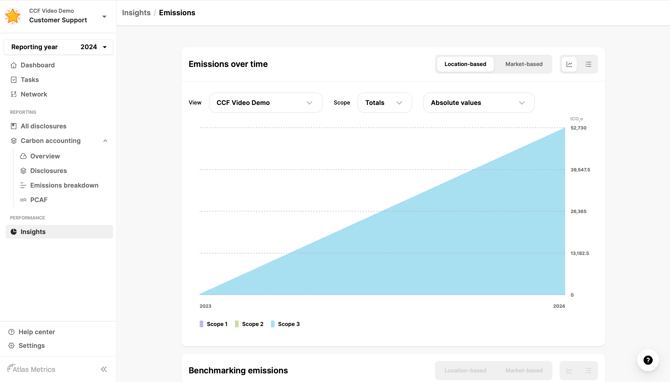Image resolution: width=670 pixels, height=382 pixels.
Task: Click the PCAF icon
Action: 23,200
